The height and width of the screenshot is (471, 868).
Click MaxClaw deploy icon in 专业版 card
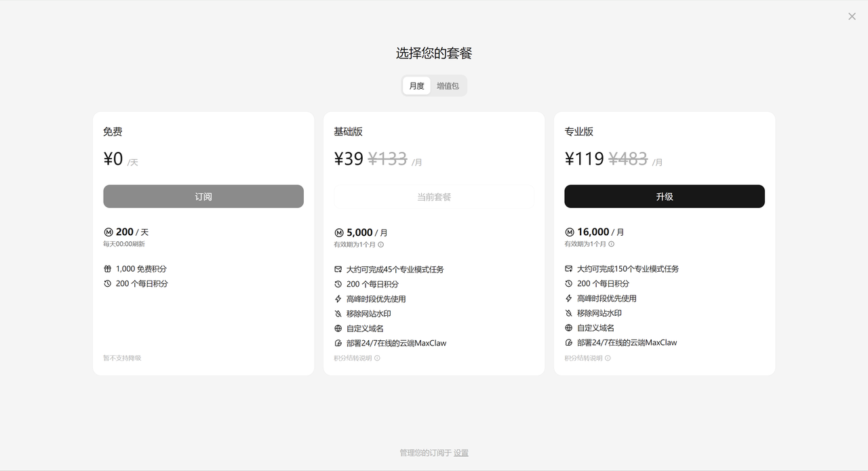pos(569,343)
